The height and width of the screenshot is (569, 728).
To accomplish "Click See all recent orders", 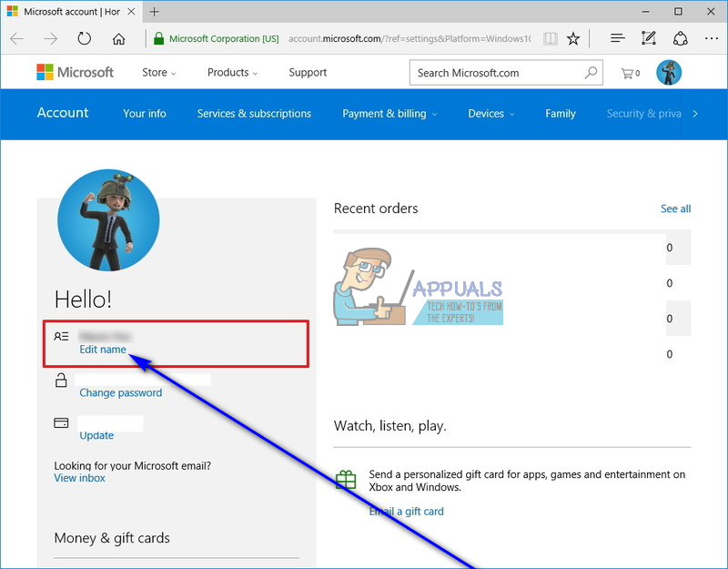I will (675, 209).
